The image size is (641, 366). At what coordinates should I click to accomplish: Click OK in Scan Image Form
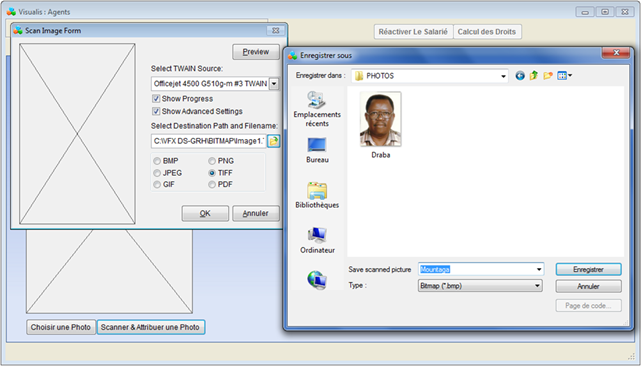point(205,213)
